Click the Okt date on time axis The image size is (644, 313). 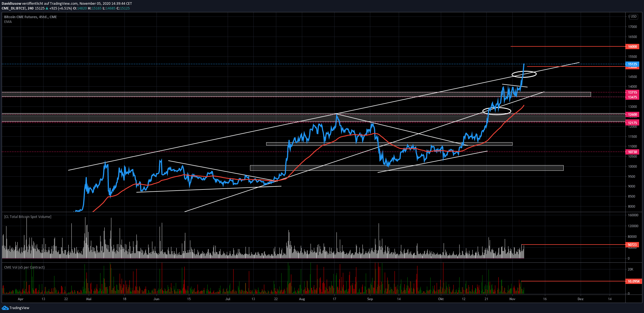point(441,299)
